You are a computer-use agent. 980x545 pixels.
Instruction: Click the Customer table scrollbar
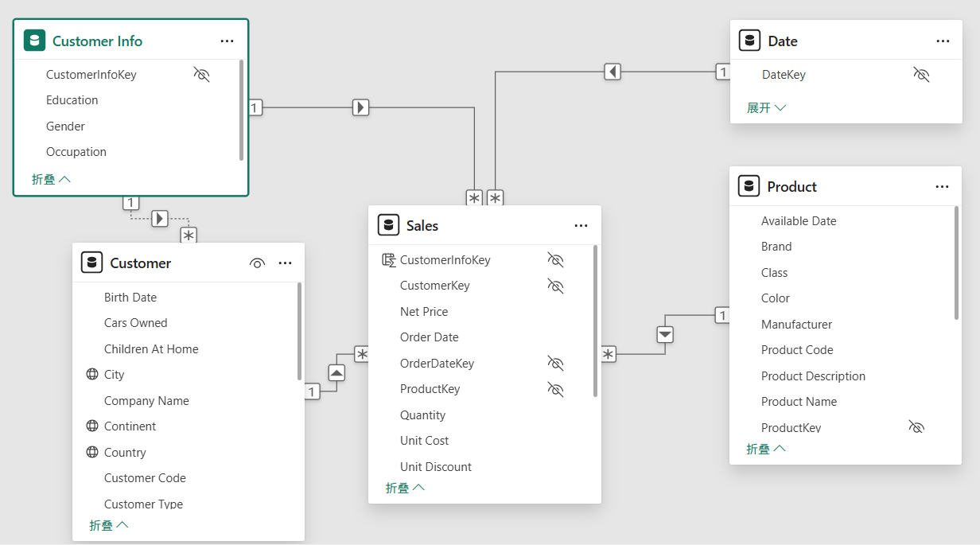(x=299, y=331)
